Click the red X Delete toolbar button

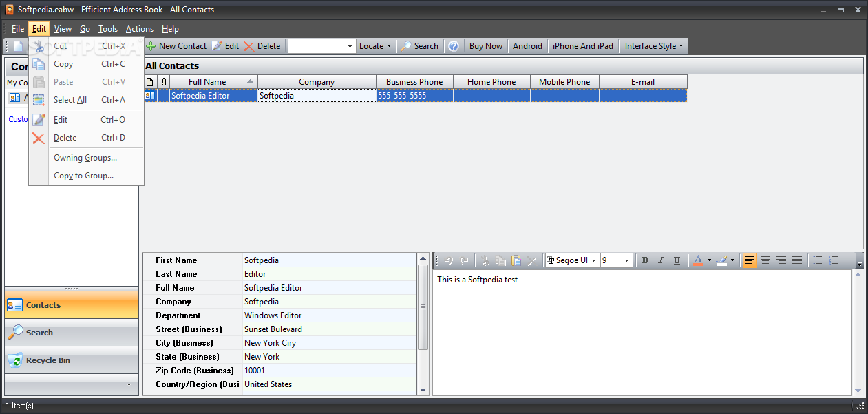tap(262, 46)
